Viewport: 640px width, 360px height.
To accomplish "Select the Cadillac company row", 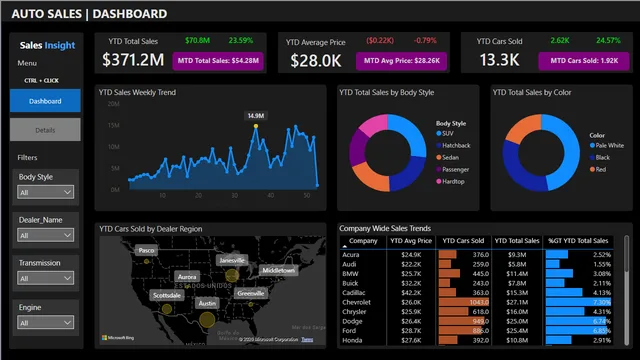I will (x=476, y=293).
